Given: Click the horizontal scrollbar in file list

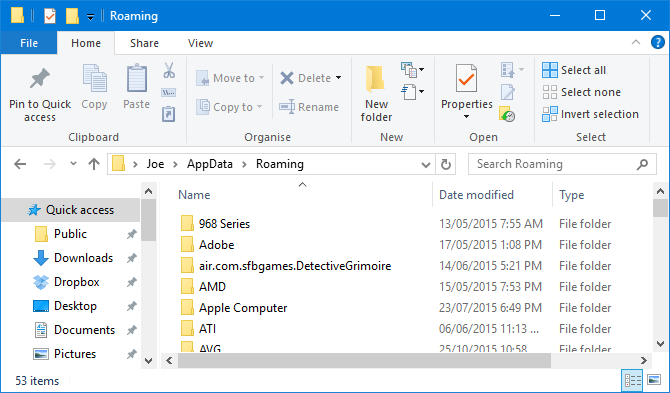Looking at the screenshot, I should click(x=364, y=361).
